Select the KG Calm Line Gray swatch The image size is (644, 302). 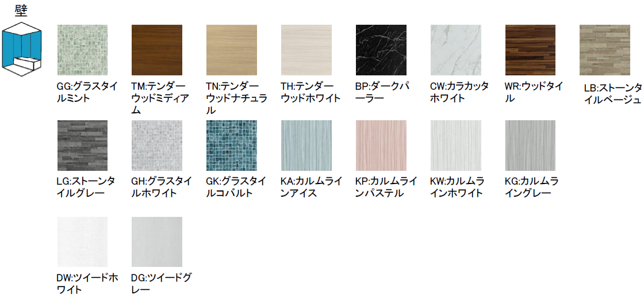(x=531, y=146)
